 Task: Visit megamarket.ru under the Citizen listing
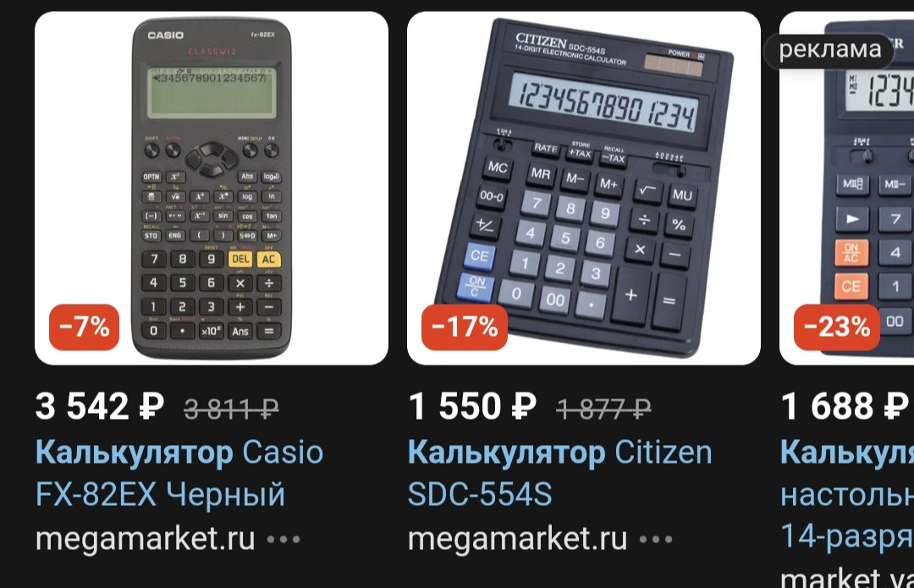[518, 539]
